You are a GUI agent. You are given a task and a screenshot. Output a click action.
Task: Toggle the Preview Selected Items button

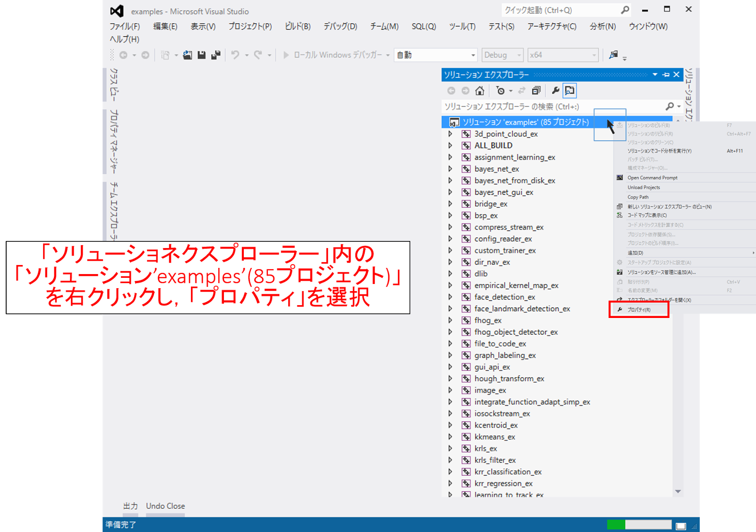570,91
